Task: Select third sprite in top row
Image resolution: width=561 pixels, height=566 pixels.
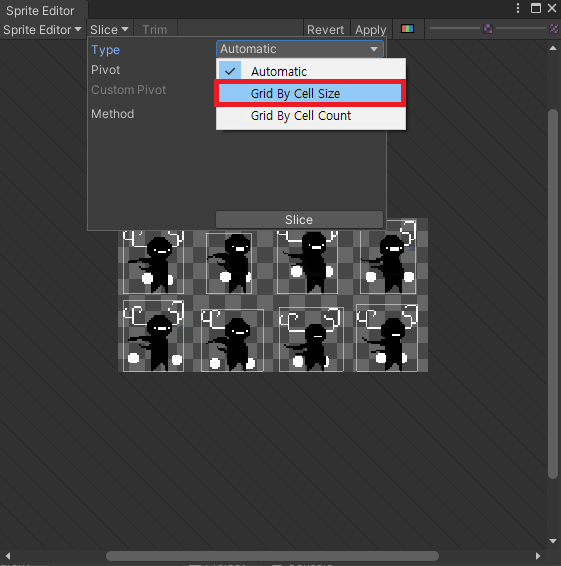Action: click(307, 262)
